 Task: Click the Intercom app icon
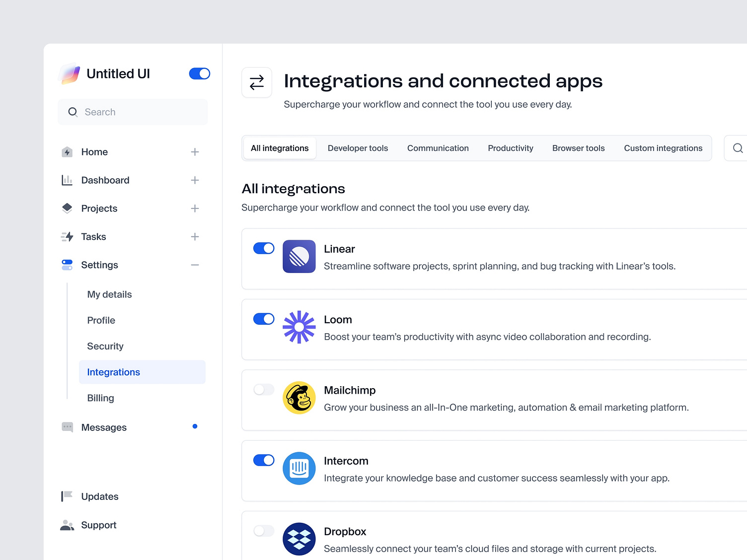[299, 468]
